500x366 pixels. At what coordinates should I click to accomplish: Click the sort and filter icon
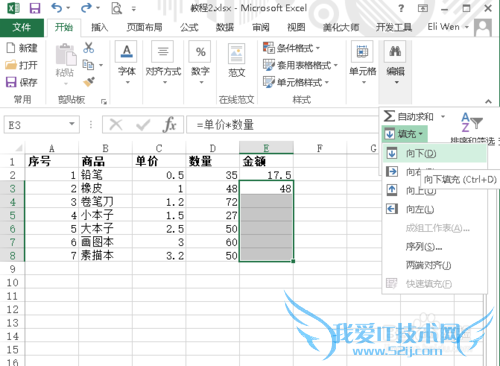(471, 122)
